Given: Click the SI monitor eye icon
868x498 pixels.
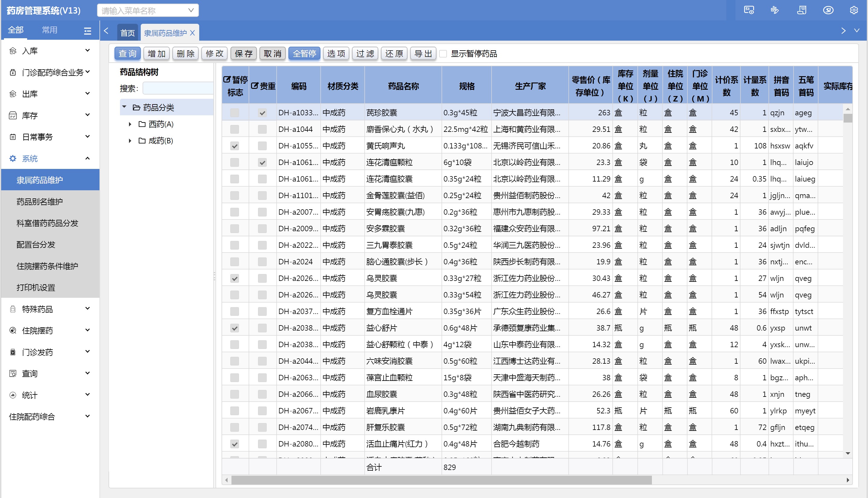Looking at the screenshot, I should click(749, 10).
